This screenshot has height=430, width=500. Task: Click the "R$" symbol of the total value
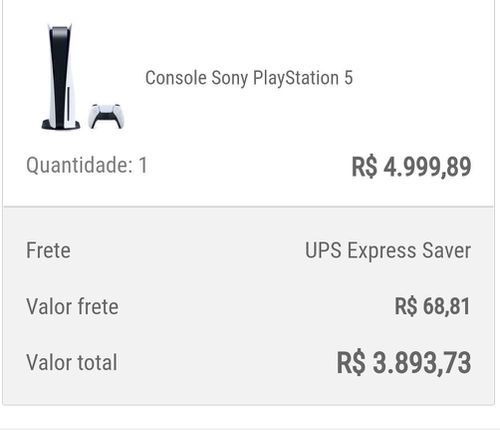(351, 363)
